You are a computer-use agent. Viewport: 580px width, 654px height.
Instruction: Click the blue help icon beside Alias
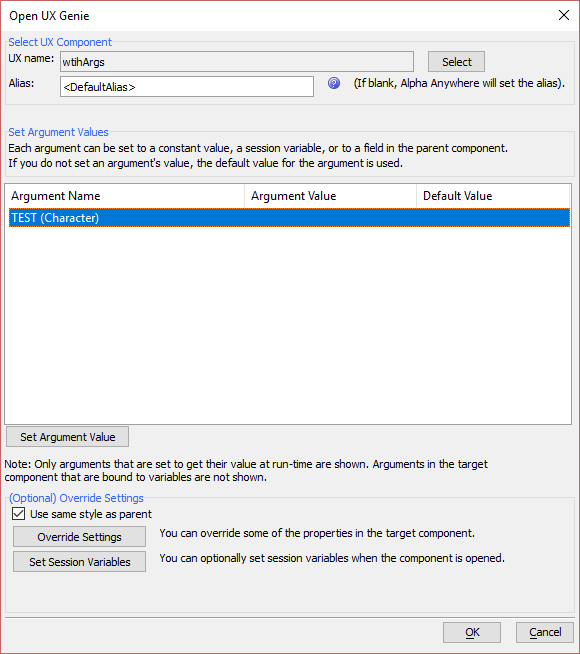(334, 83)
